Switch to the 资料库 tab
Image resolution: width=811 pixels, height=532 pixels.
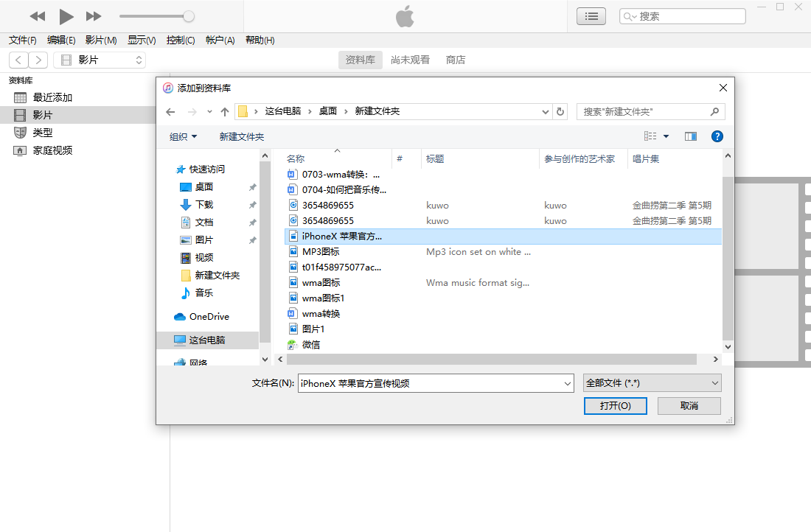361,60
